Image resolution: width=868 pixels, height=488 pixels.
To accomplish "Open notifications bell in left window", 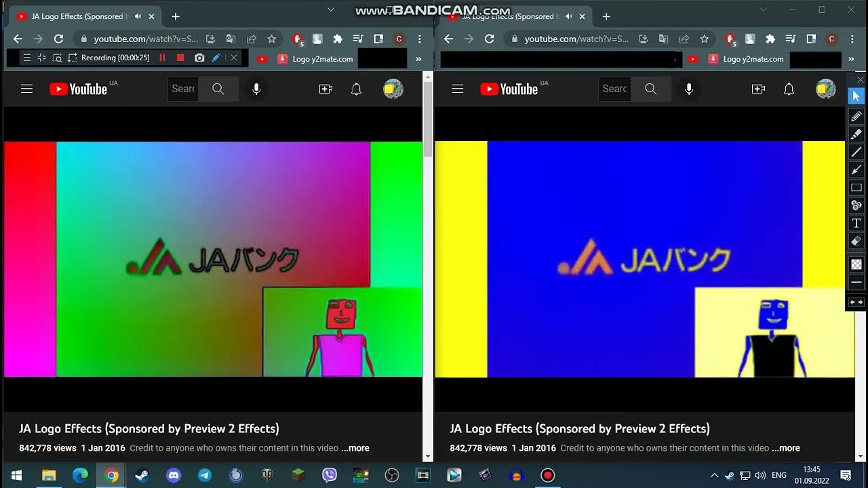I will pos(357,89).
